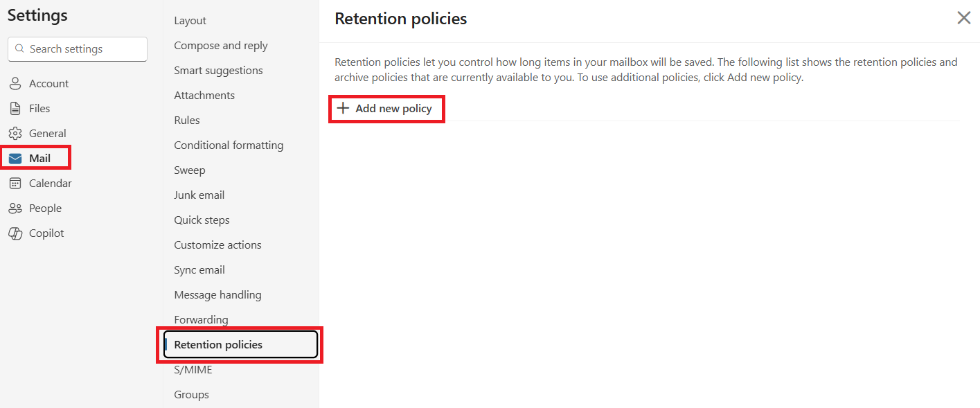This screenshot has width=980, height=408.
Task: Select the Files document icon
Action: (x=15, y=109)
